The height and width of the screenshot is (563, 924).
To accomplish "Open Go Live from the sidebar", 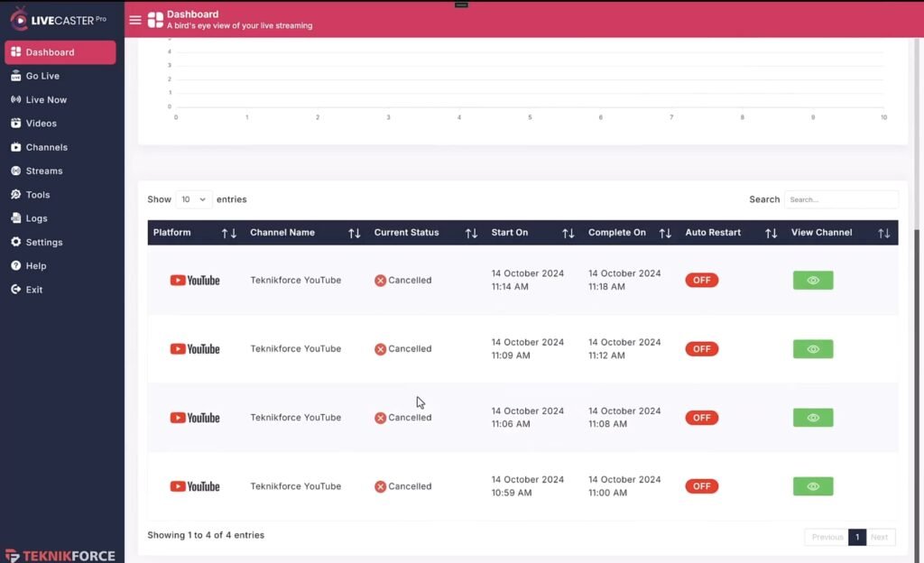I will pyautogui.click(x=42, y=76).
